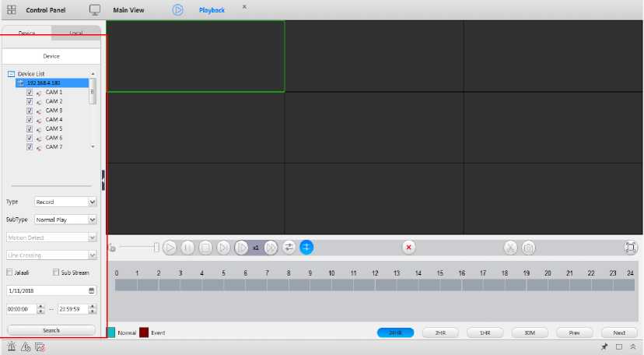This screenshot has height=355, width=644.
Task: Select the 2HR timeline range button
Action: [440, 332]
